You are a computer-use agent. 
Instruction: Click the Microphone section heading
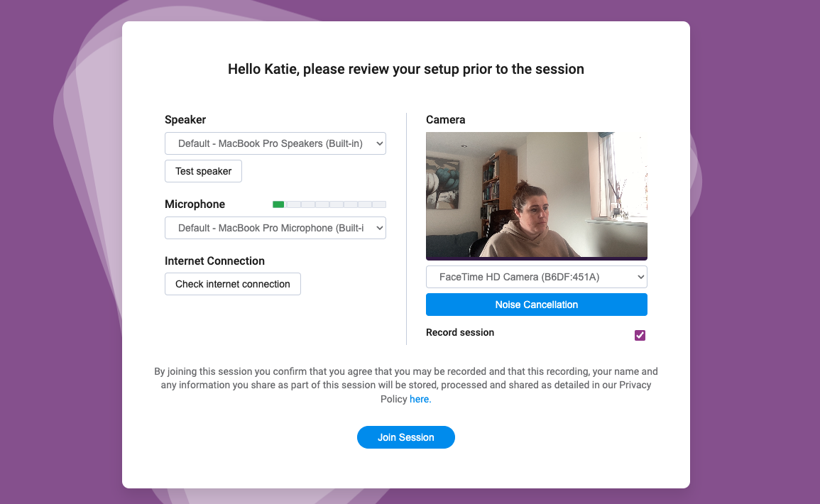[195, 204]
